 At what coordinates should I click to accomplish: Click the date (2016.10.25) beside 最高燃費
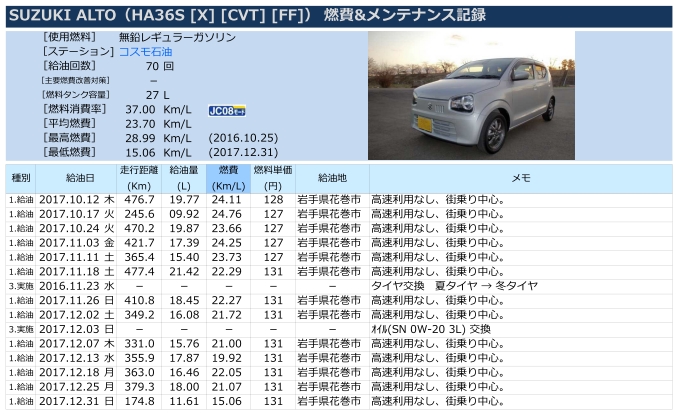pos(243,138)
